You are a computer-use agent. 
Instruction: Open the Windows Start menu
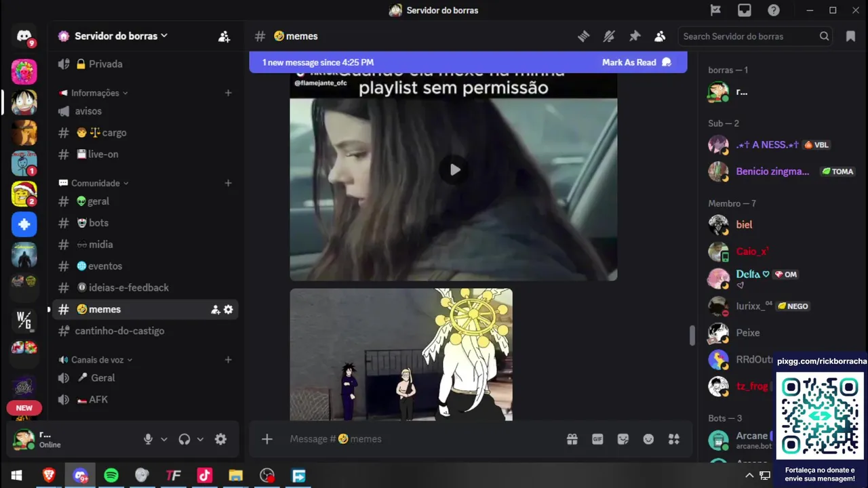[x=16, y=476]
